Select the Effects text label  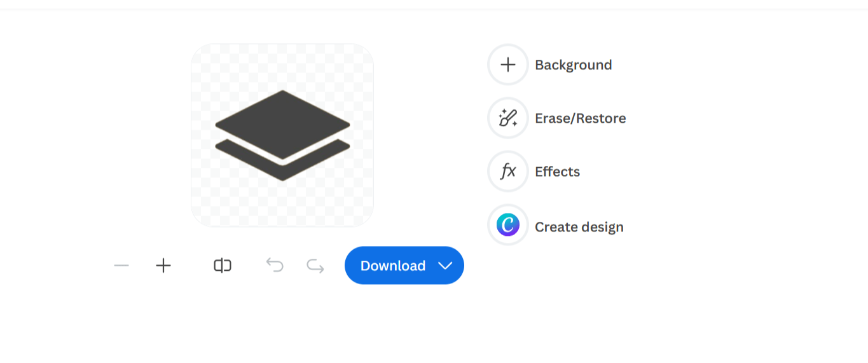[x=557, y=172]
